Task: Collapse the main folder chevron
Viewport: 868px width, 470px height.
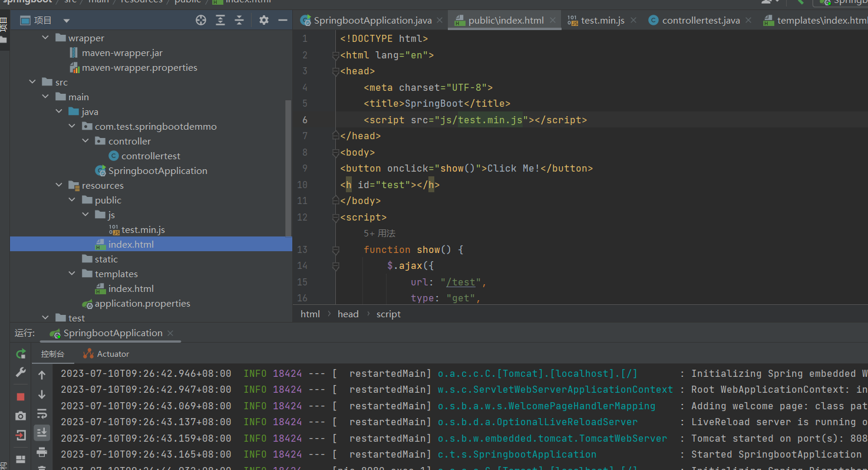Action: (x=46, y=97)
